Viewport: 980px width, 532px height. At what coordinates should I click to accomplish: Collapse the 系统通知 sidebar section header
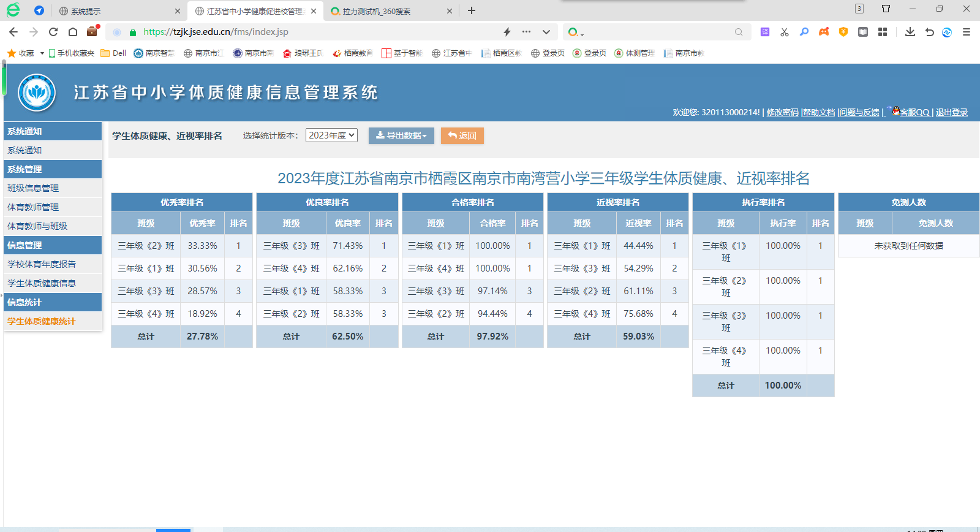pos(53,131)
